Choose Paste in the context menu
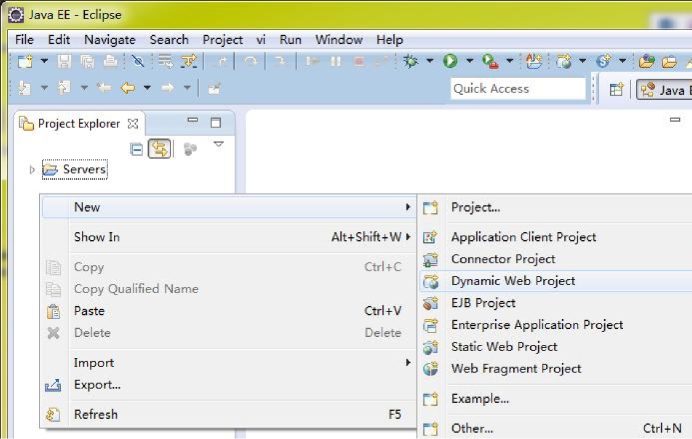This screenshot has height=439, width=692. tap(229, 311)
